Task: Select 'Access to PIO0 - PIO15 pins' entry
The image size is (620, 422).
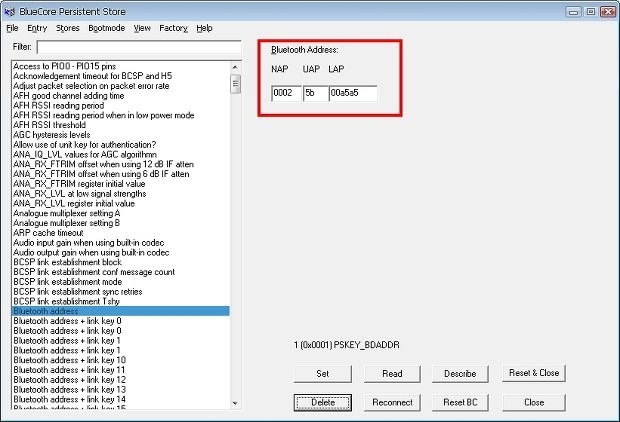Action: click(x=121, y=66)
